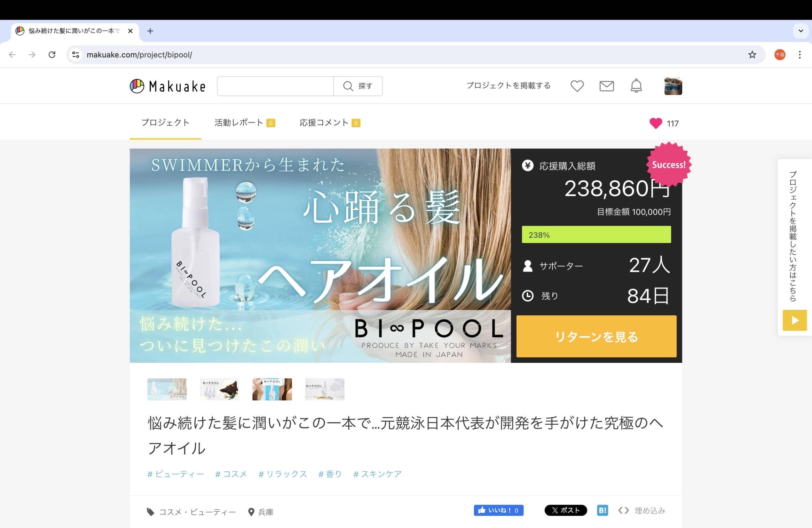The image size is (812, 528).
Task: Open favorites heart icon in header
Action: (577, 86)
